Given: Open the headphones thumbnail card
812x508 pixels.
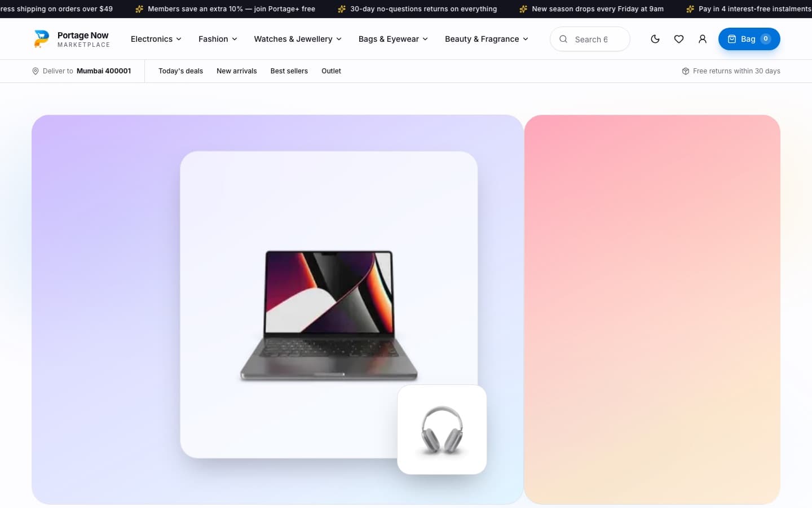Looking at the screenshot, I should [442, 430].
